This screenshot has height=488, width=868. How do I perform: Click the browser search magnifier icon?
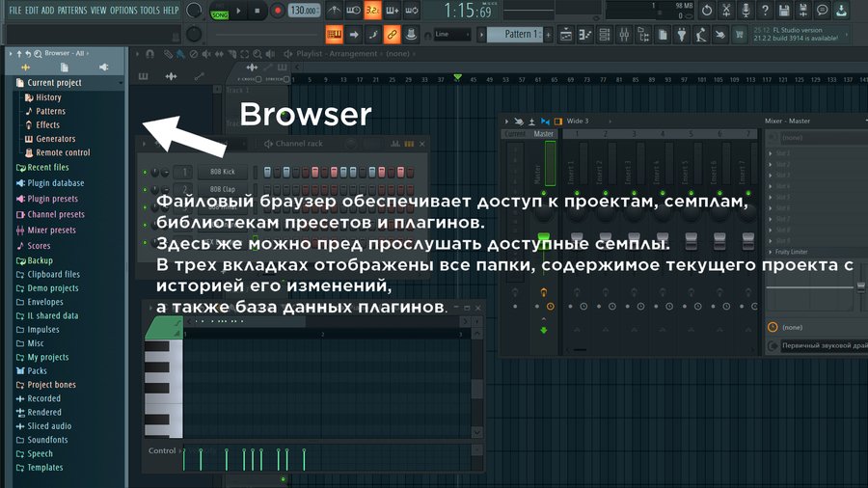tap(38, 54)
